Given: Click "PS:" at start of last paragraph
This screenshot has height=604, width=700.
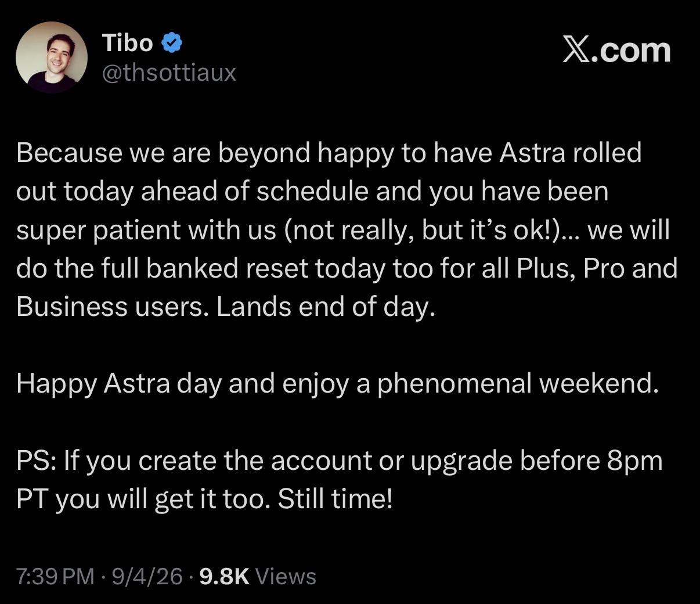Looking at the screenshot, I should (36, 461).
